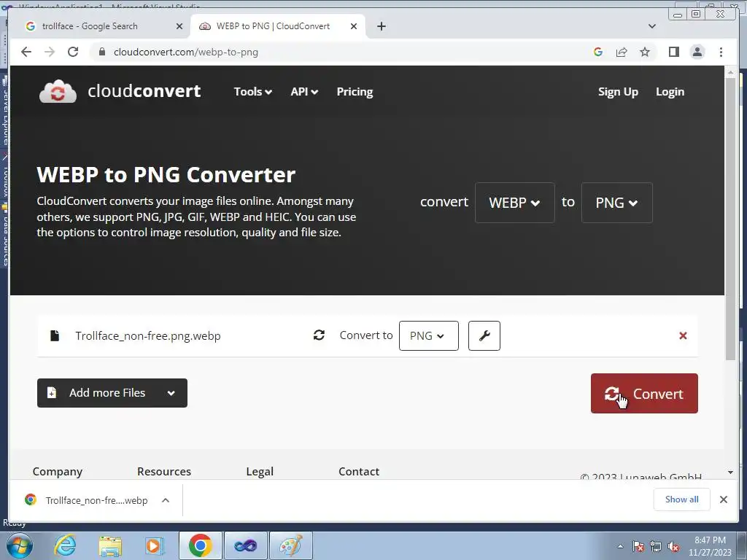Show hidden system tray icons
The height and width of the screenshot is (560, 747).
tap(620, 546)
